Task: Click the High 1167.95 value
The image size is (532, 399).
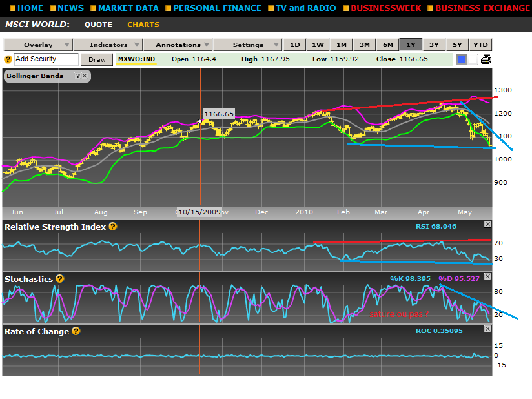Action: (265, 59)
